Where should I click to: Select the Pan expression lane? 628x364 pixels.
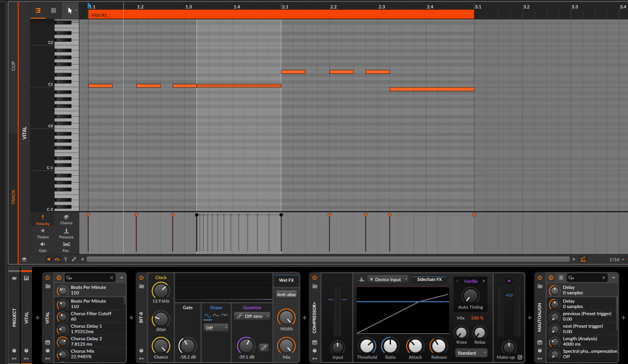tap(66, 247)
